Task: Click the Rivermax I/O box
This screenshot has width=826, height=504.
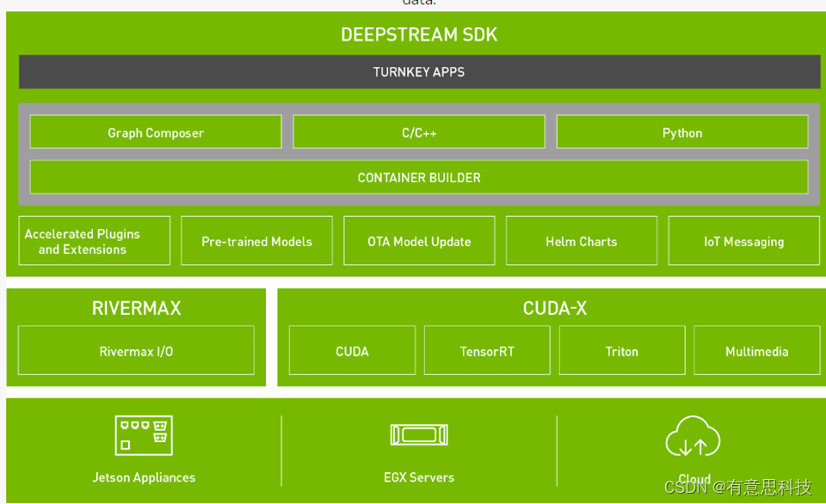Action: pyautogui.click(x=136, y=350)
